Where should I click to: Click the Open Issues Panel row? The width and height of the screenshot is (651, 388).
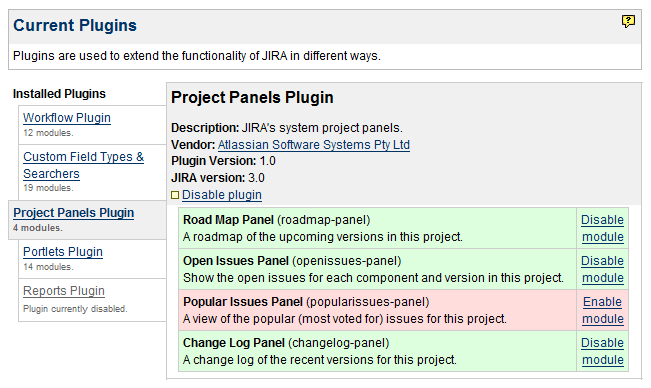(x=377, y=269)
